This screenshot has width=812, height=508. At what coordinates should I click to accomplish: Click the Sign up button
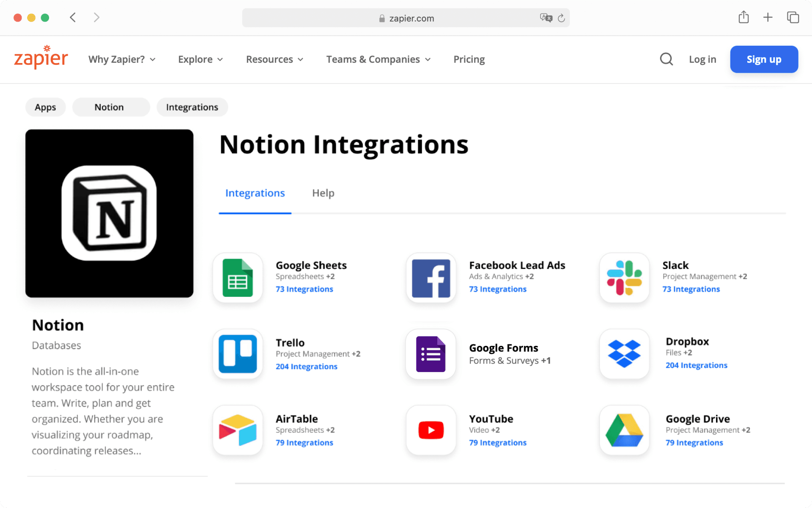click(x=763, y=59)
